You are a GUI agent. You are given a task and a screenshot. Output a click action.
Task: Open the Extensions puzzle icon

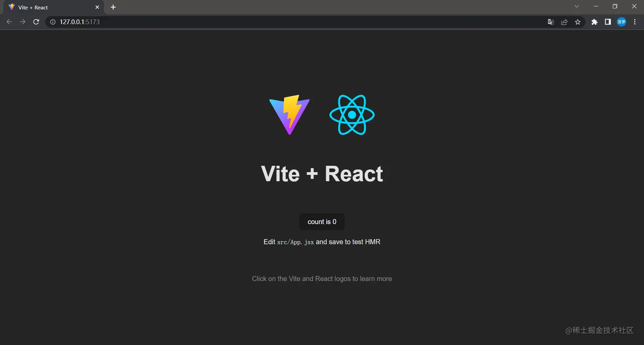(594, 22)
